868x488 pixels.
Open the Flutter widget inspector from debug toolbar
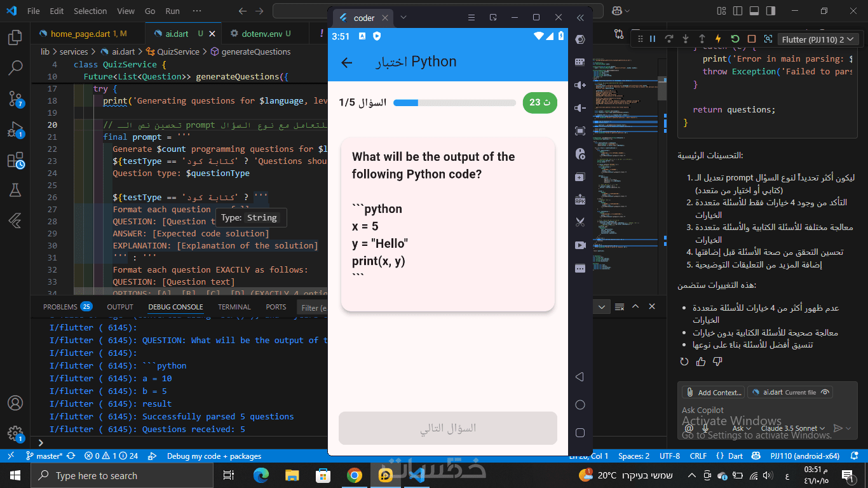click(x=768, y=39)
